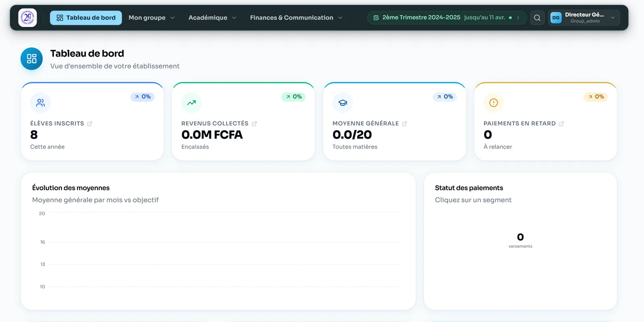Viewport: 644px width, 322px height.
Task: Click the 0% badge on Paiements en retard card
Action: click(x=596, y=97)
